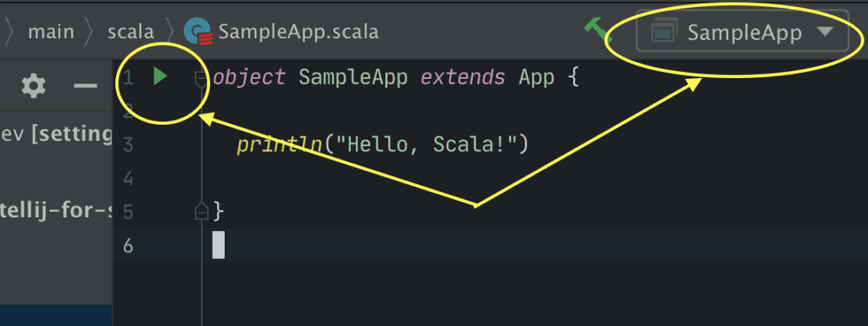Image resolution: width=868 pixels, height=326 pixels.
Task: Hide the project tool window using the dash icon
Action: point(86,86)
